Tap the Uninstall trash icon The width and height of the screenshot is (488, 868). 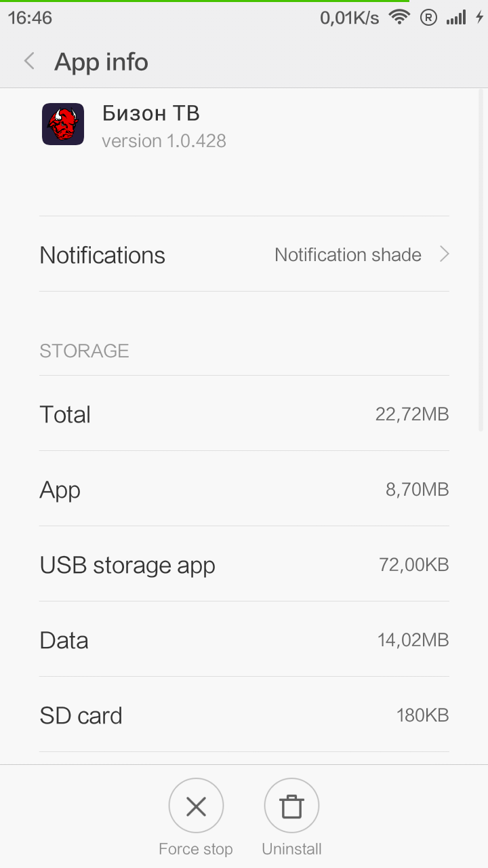291,806
